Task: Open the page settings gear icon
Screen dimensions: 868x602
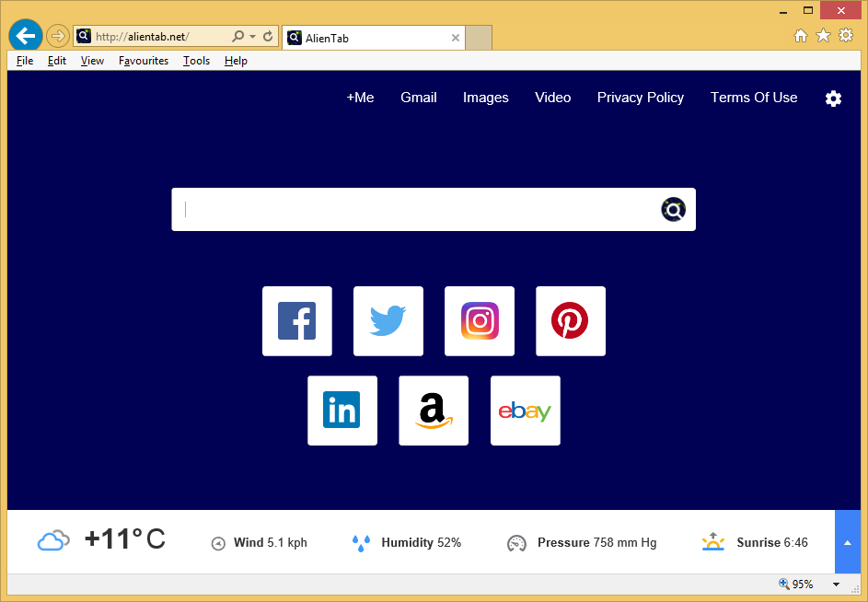Action: coord(833,98)
